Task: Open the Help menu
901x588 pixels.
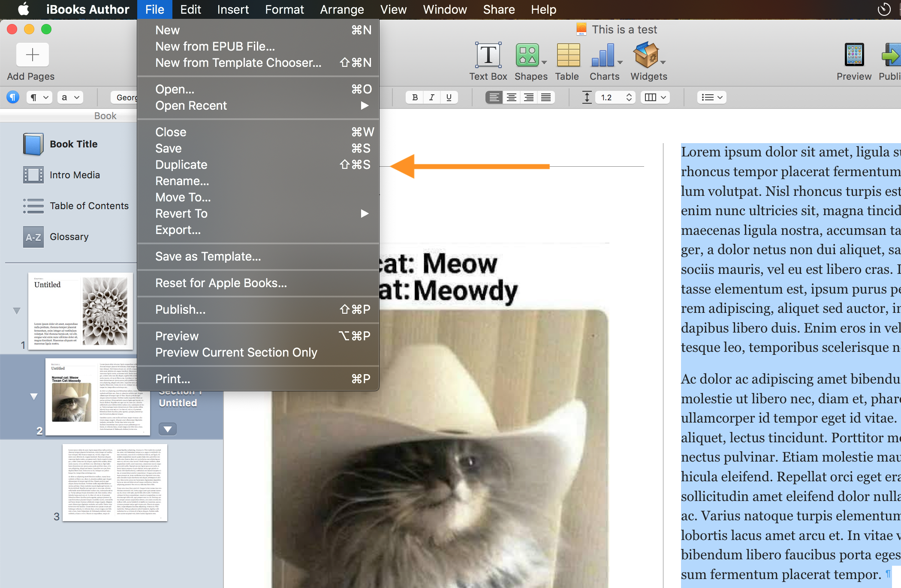Action: (543, 9)
